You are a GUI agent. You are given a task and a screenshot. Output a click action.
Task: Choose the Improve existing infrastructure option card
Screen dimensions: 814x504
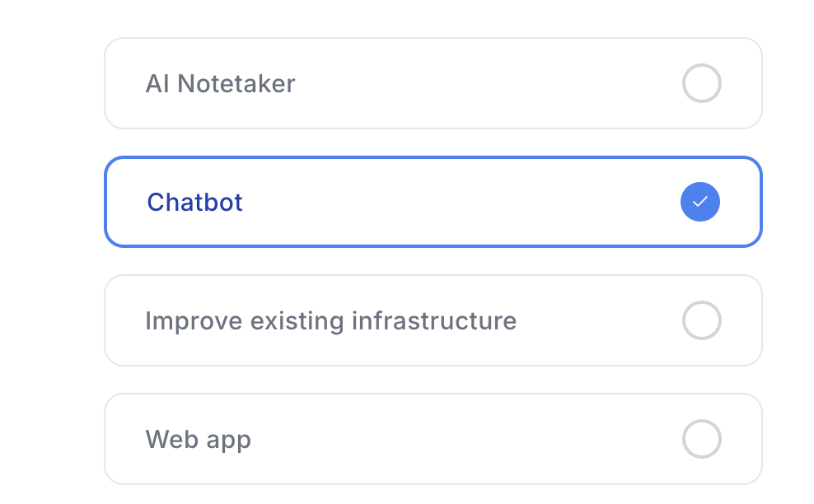click(x=433, y=320)
